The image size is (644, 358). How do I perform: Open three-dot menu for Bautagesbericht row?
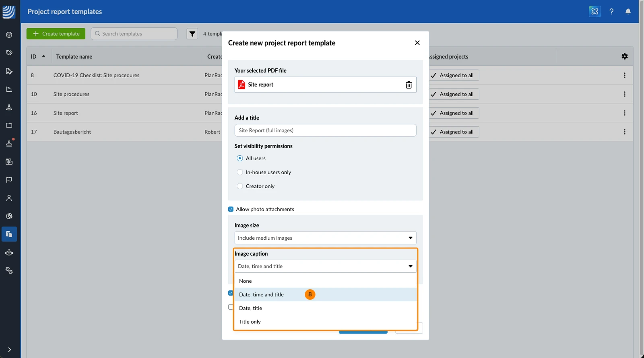point(625,132)
